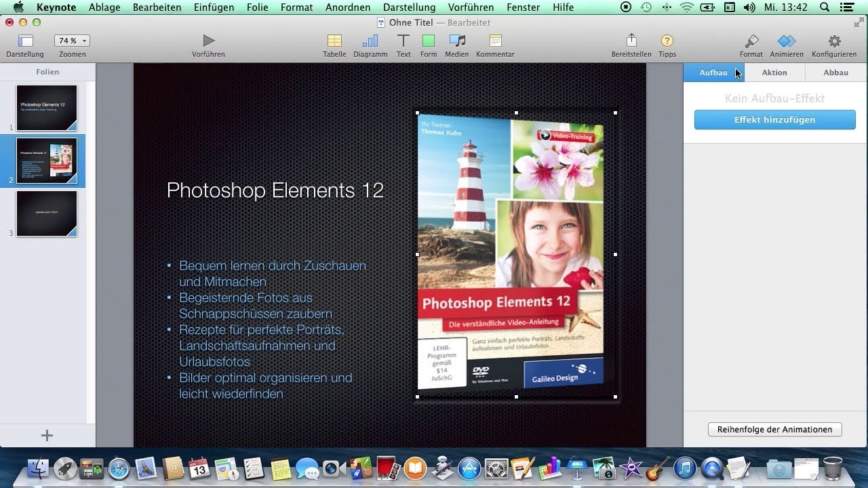This screenshot has width=868, height=488.
Task: Click the Wi-Fi icon in menu bar
Action: point(687,7)
